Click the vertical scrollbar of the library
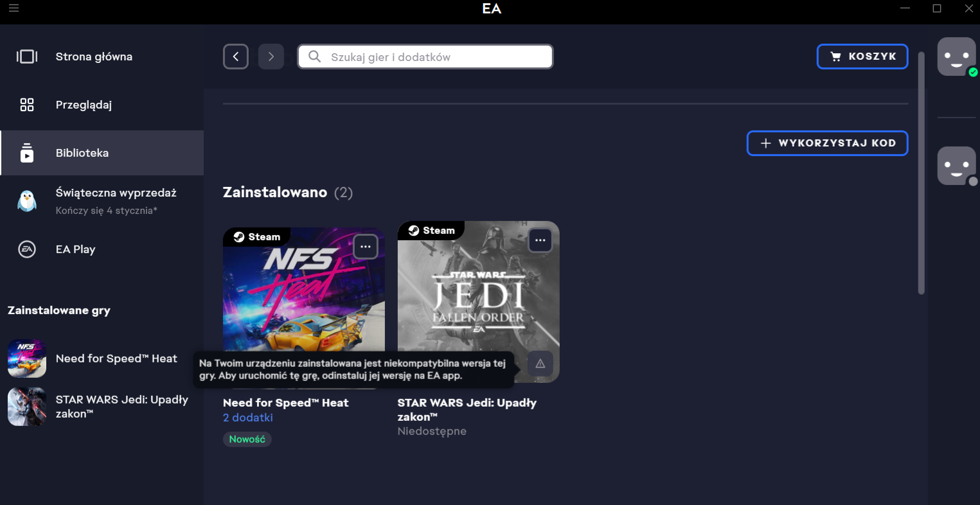The width and height of the screenshot is (980, 505). click(921, 173)
